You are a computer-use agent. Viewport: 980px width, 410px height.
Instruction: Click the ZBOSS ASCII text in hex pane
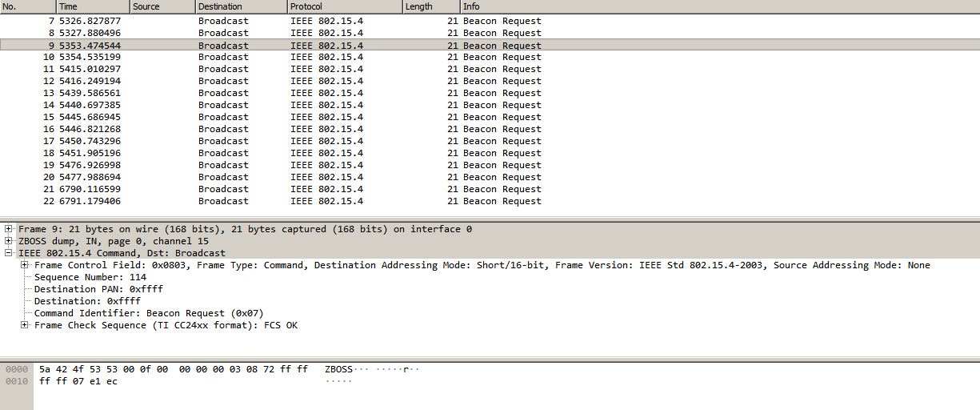(338, 369)
